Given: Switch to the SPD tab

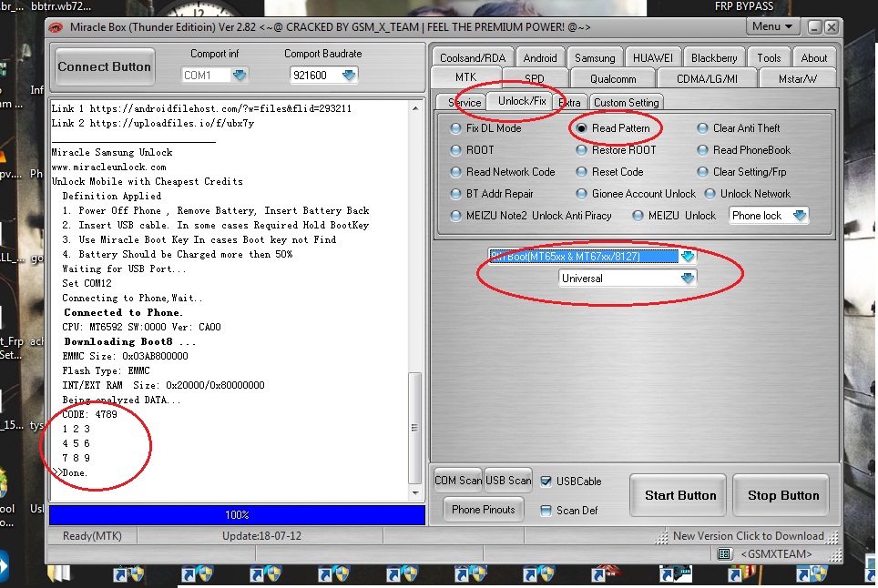Looking at the screenshot, I should click(535, 79).
